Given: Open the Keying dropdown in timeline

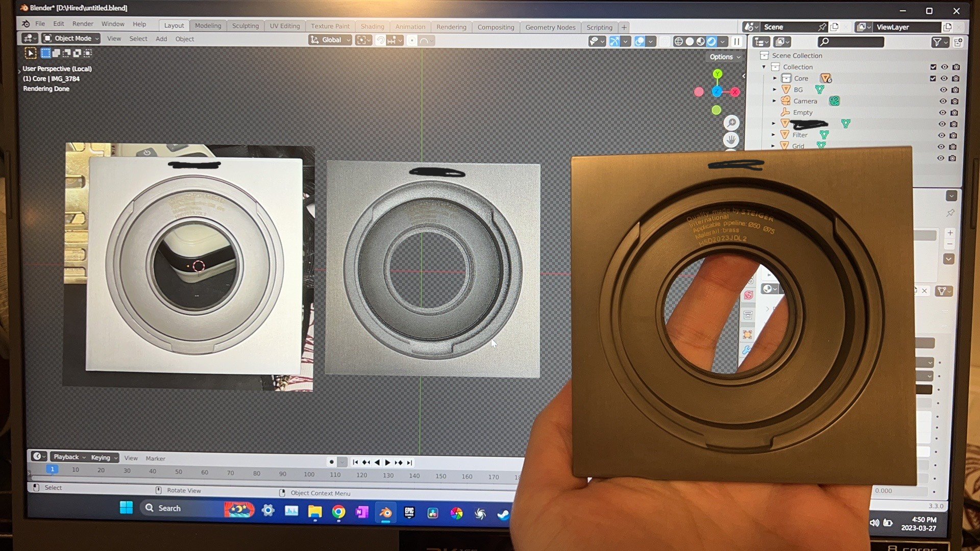Looking at the screenshot, I should point(104,458).
